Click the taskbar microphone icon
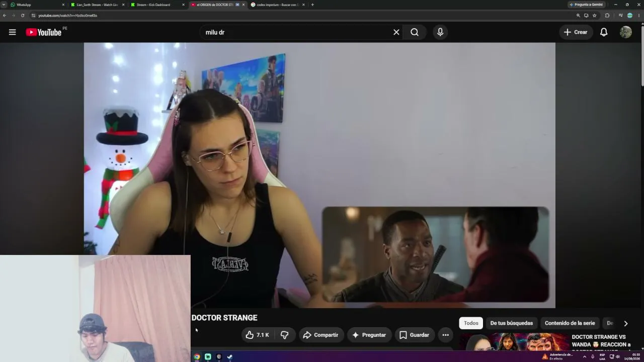The width and height of the screenshot is (644, 362). (593, 356)
